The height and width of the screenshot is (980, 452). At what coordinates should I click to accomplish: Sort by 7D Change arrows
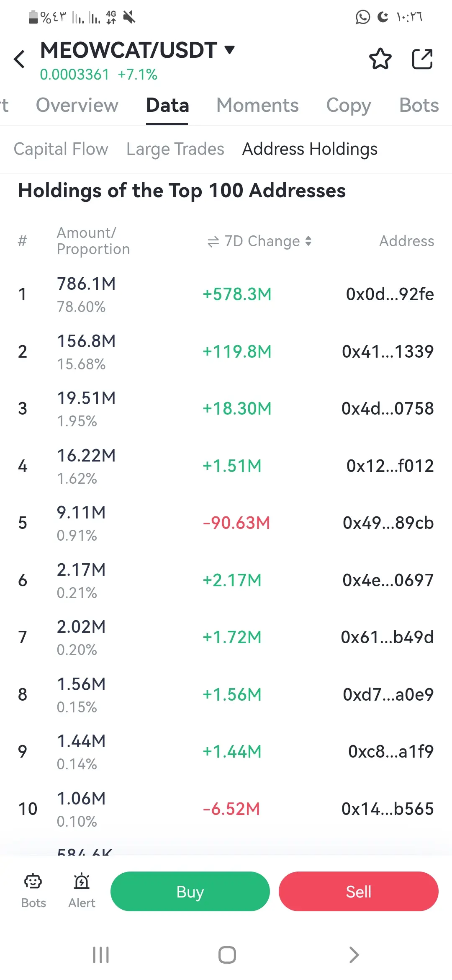point(308,241)
